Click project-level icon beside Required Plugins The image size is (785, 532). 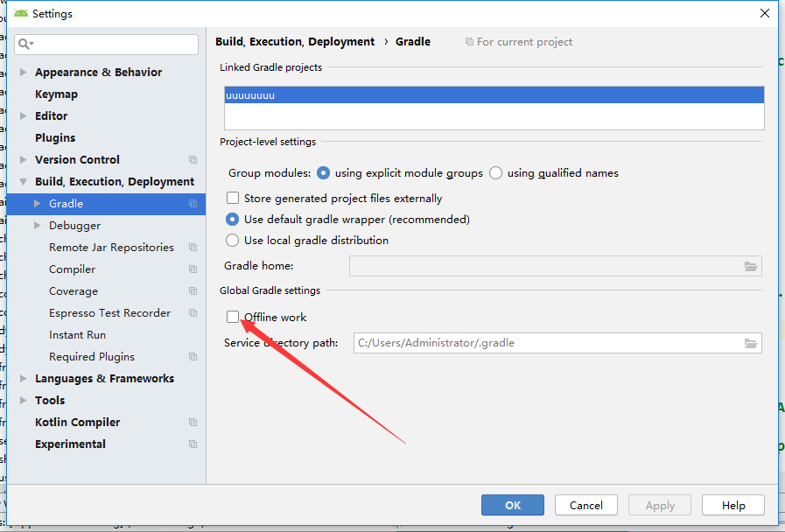193,357
